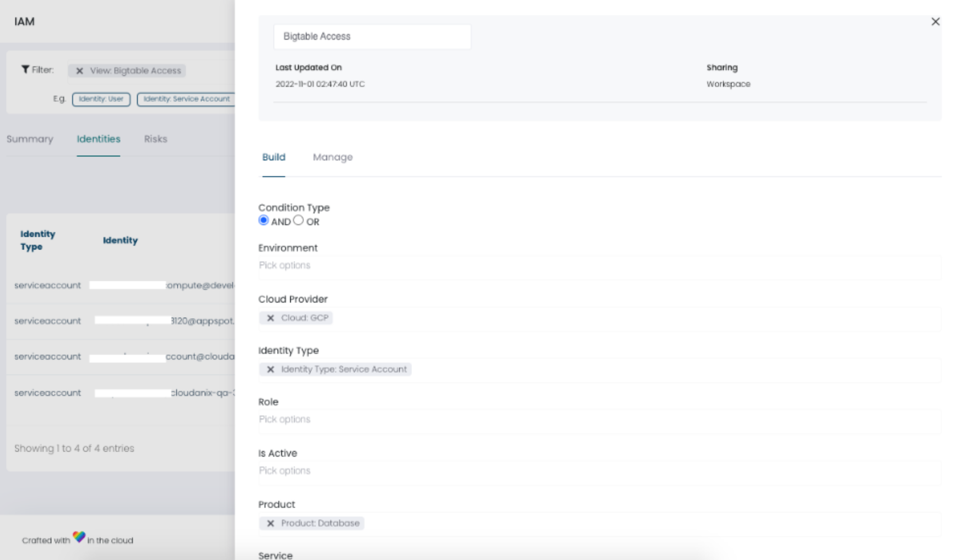Screen dimensions: 961x560
Task: Switch to the Summary tab
Action: pyautogui.click(x=30, y=139)
